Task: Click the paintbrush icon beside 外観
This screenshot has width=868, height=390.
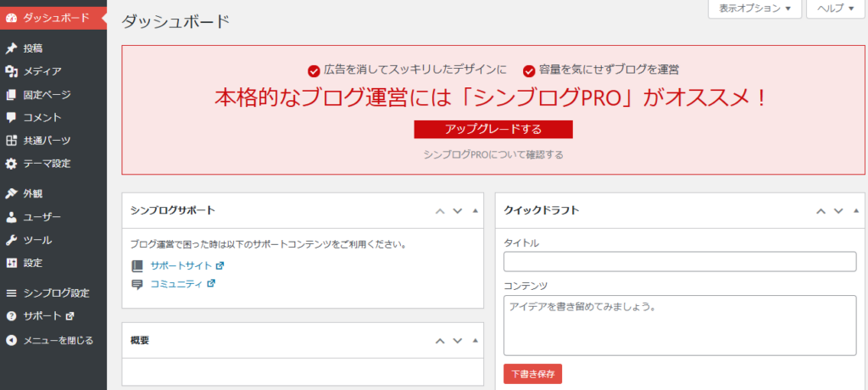Action: point(11,193)
